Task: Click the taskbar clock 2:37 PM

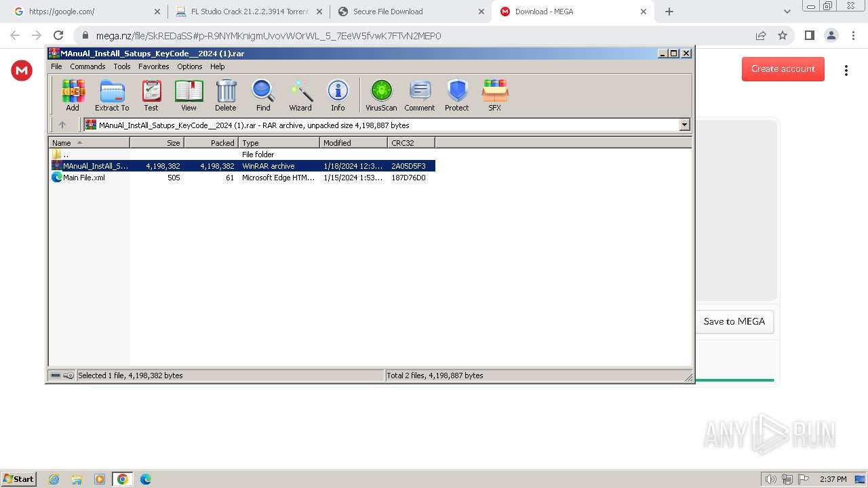Action: coord(833,479)
